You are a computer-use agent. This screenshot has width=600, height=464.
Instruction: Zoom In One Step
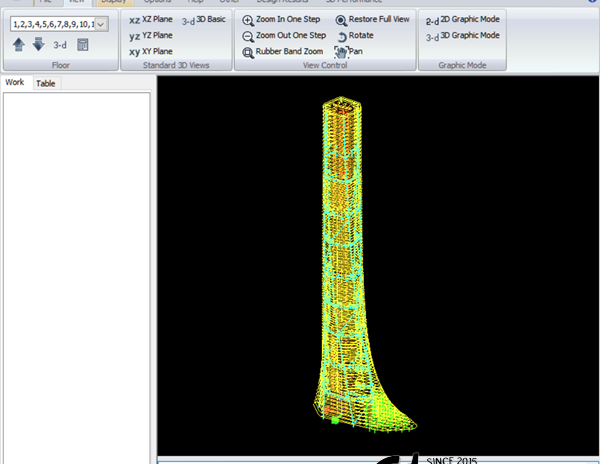click(x=284, y=19)
